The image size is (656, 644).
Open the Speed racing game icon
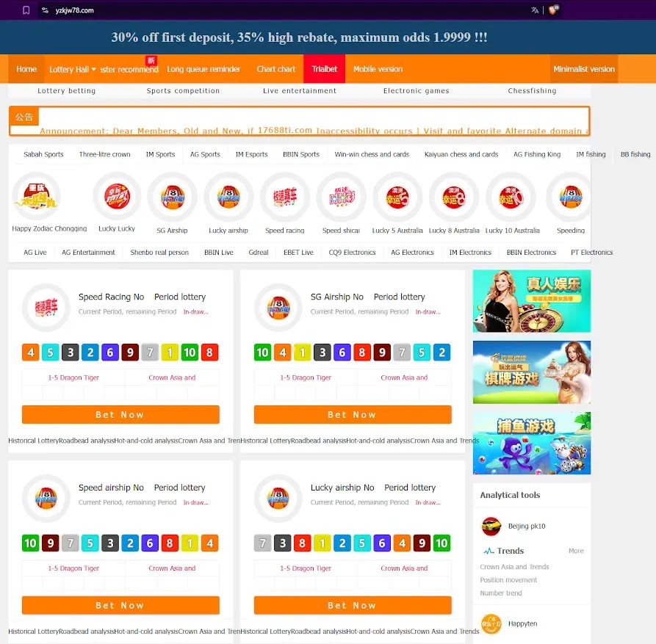coord(284,197)
